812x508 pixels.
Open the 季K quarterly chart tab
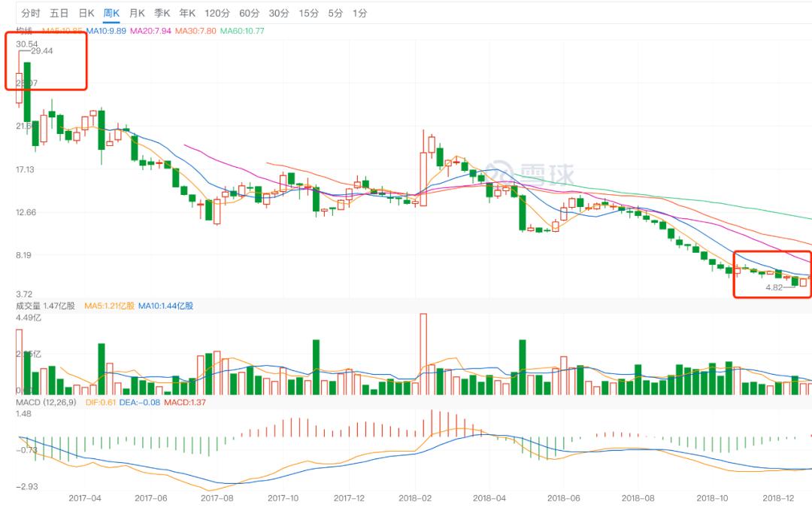click(x=162, y=14)
